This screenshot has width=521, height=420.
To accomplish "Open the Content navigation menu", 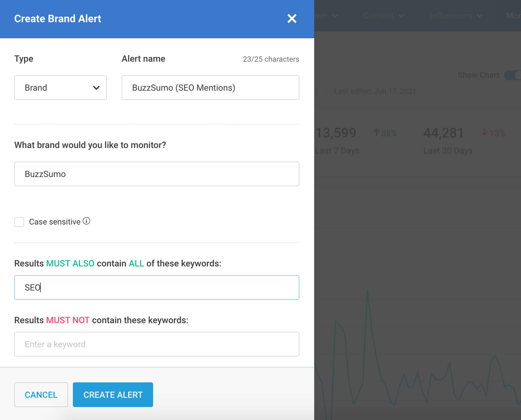I will click(379, 16).
